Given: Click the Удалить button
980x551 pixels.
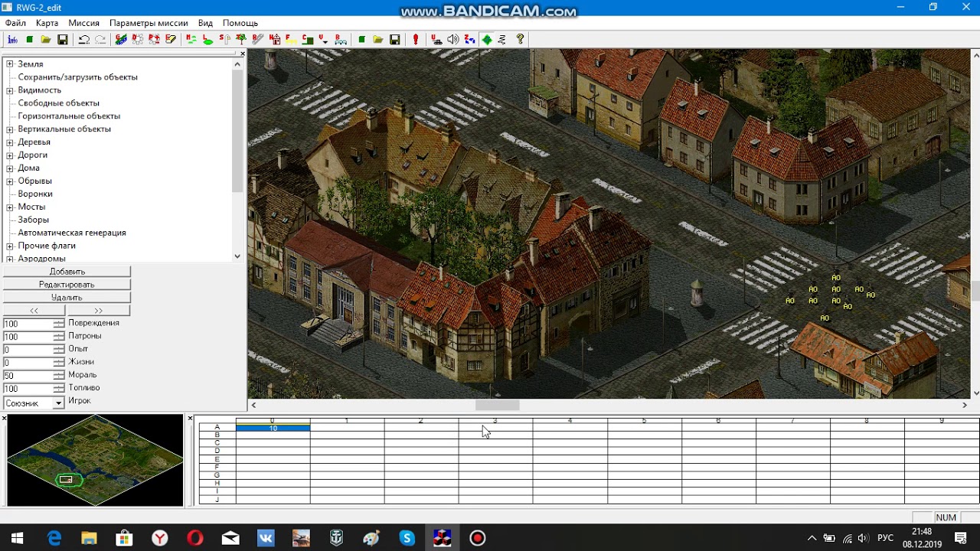Looking at the screenshot, I should point(67,298).
